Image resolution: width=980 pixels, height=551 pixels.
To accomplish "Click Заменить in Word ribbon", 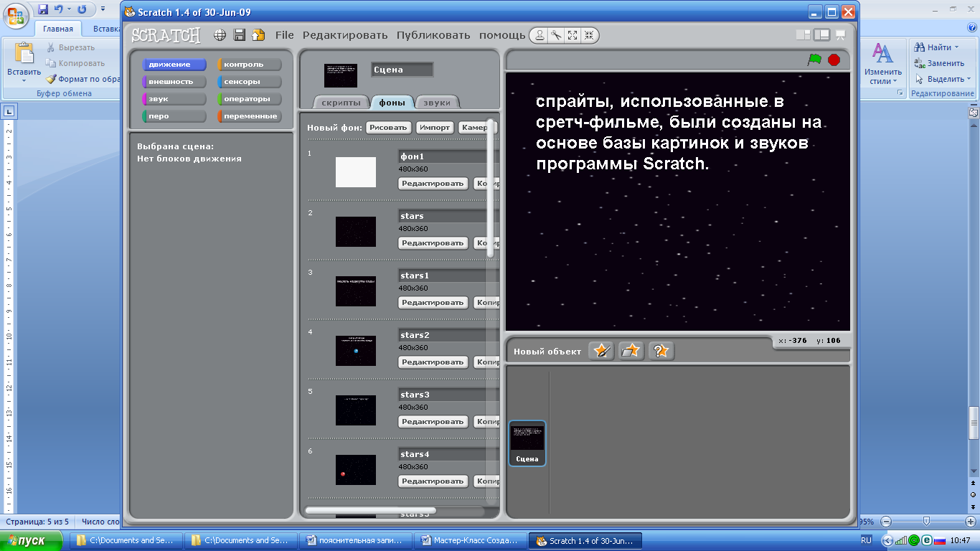I will (940, 63).
